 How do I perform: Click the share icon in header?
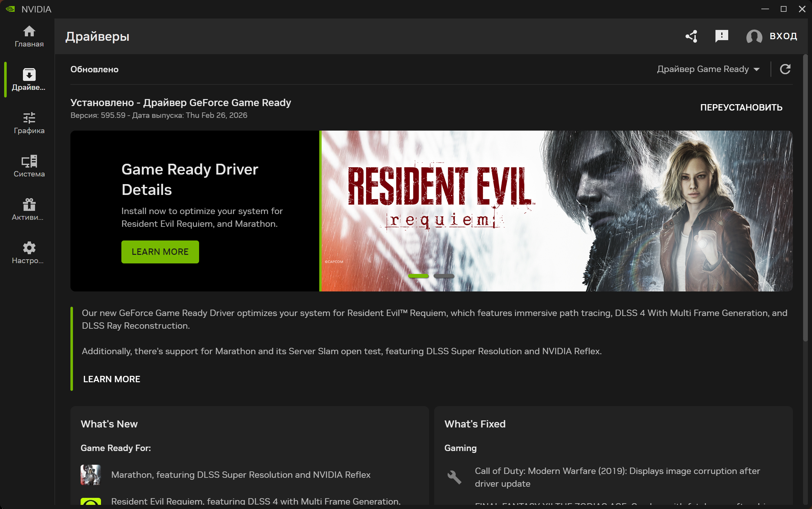[692, 36]
